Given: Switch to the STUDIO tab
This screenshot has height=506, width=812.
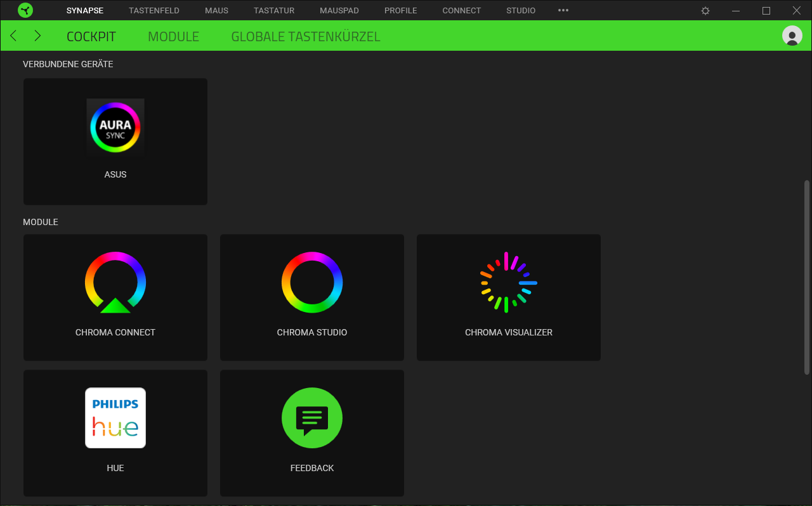Looking at the screenshot, I should [x=521, y=11].
